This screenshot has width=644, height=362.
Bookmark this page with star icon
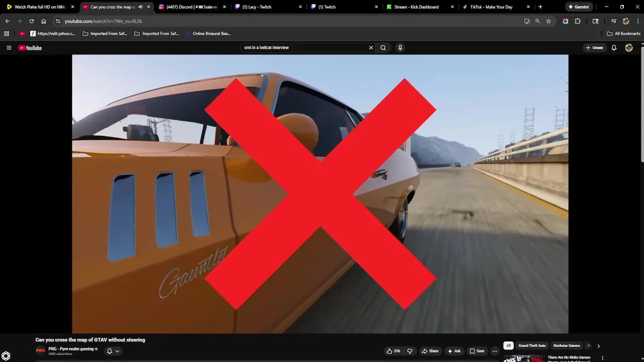[x=548, y=21]
